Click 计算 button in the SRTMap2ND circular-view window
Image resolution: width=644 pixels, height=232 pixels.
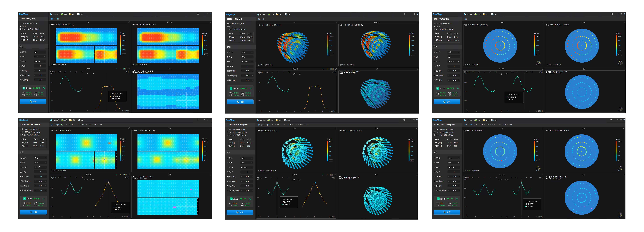coord(447,212)
